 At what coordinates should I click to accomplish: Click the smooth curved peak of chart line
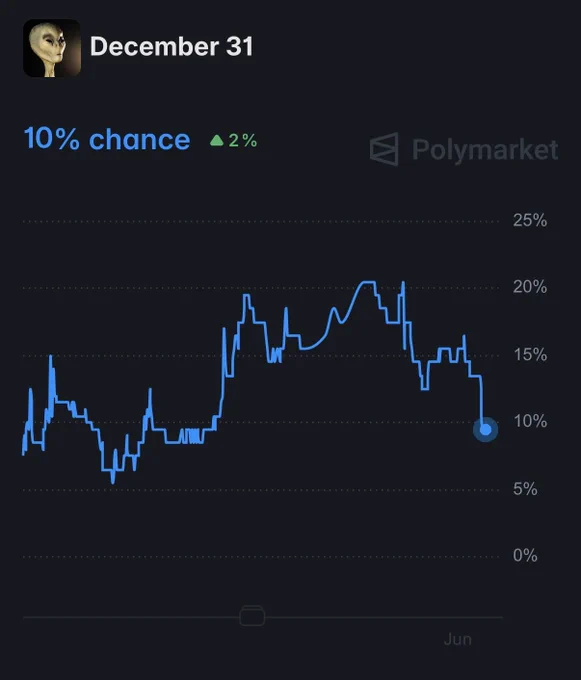368,282
